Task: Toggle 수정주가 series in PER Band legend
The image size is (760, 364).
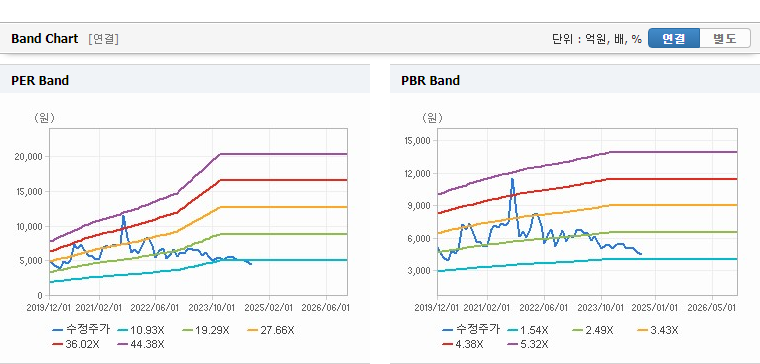Action: pos(81,330)
